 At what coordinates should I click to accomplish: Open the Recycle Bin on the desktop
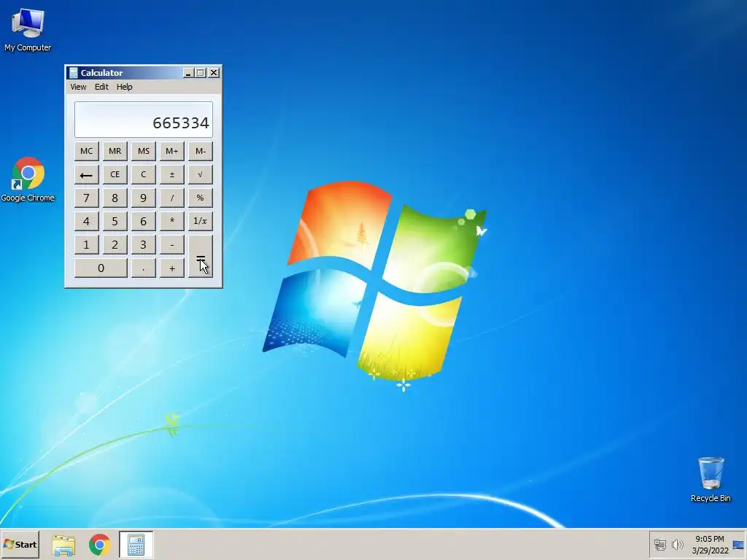[x=711, y=480]
